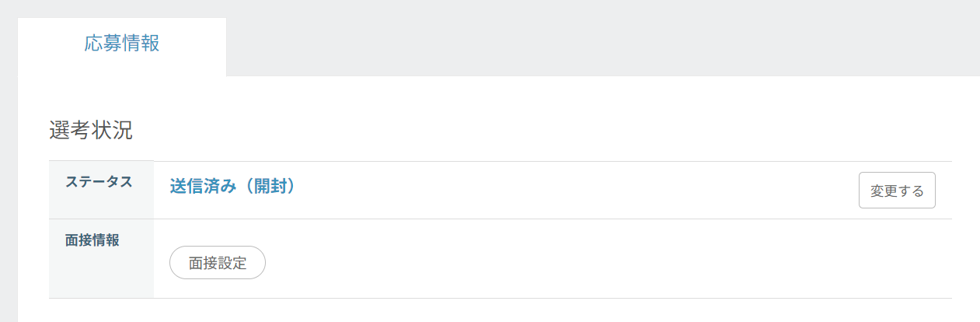Activate the 応募情報 tab label
This screenshot has height=322, width=980.
pos(122,44)
